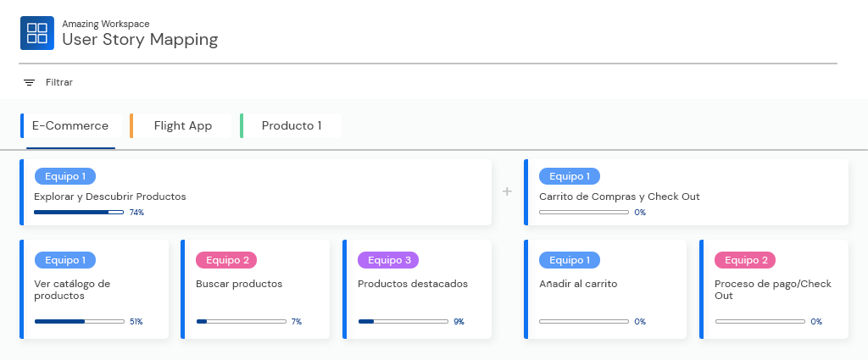Switch to the Flight App tab

181,125
